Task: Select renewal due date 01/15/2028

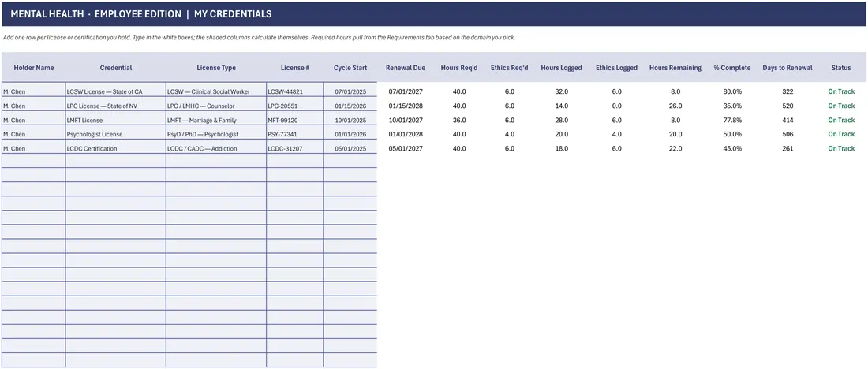Action: click(406, 106)
